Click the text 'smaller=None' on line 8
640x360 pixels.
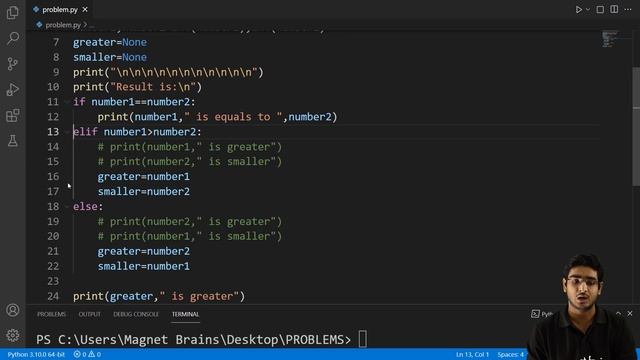110,57
